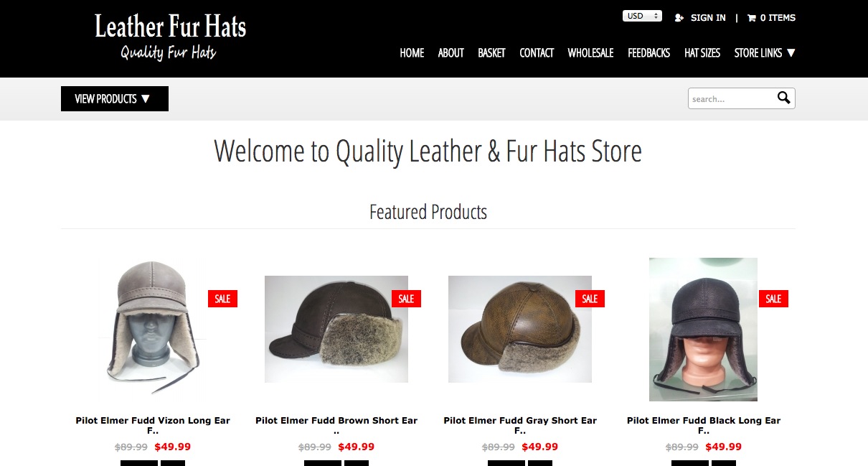
Task: Click SALE badge on Vizon Long Ear hat
Action: tap(222, 299)
